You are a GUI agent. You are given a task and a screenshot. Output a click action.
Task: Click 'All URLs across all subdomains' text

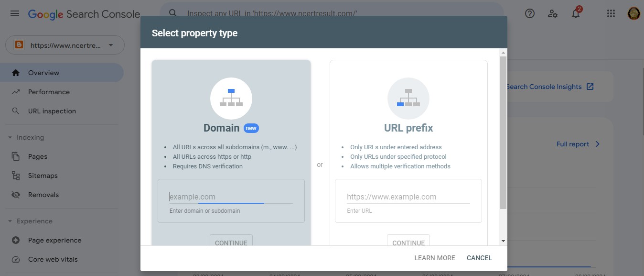(235, 147)
